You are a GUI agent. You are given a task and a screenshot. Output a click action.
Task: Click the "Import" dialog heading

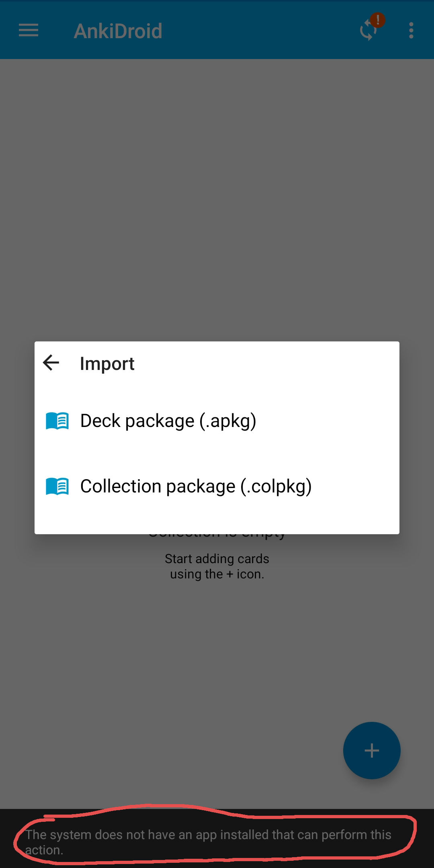coord(107,363)
